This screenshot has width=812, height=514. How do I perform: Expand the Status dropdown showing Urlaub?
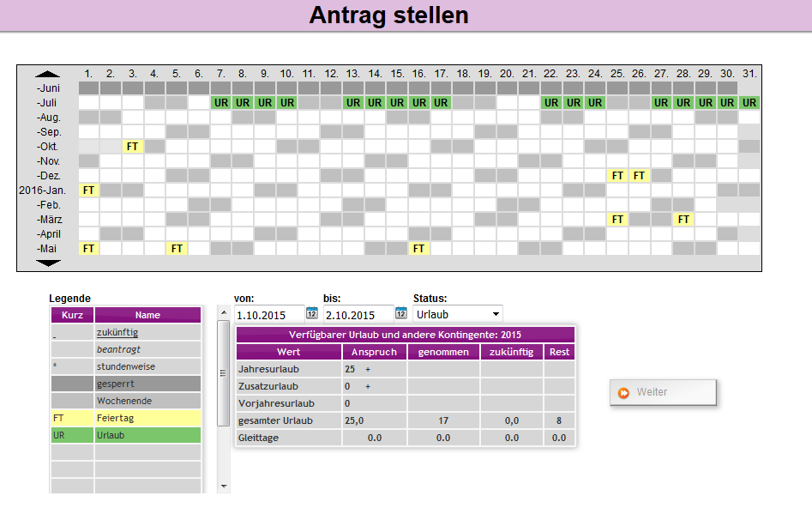pos(457,315)
